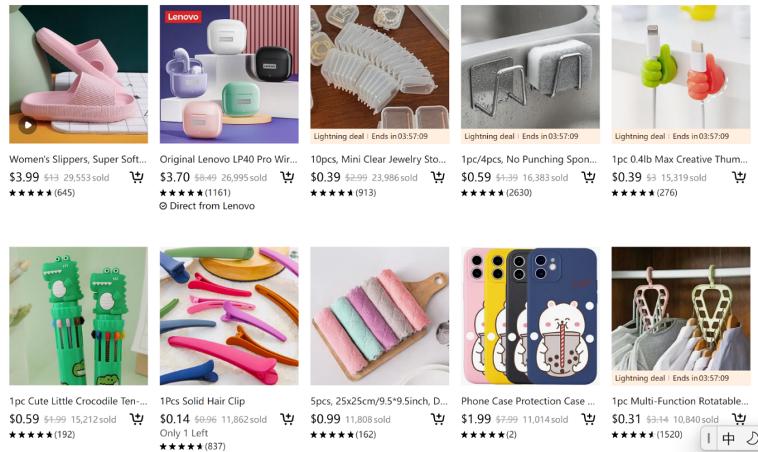Image resolution: width=758 pixels, height=452 pixels.
Task: Open the Direct from Lenovo badge
Action: click(x=207, y=206)
